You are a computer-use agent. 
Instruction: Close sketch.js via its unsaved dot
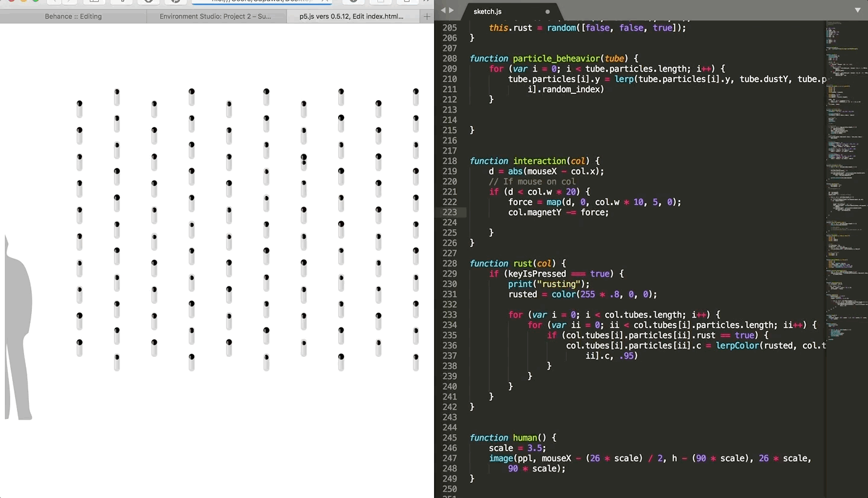(547, 11)
